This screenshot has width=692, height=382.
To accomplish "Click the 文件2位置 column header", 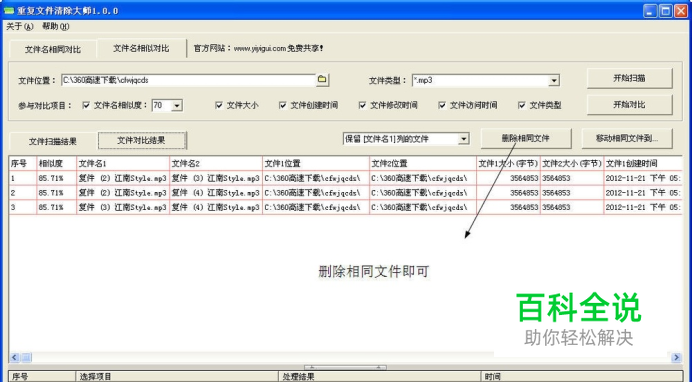I will (x=423, y=164).
